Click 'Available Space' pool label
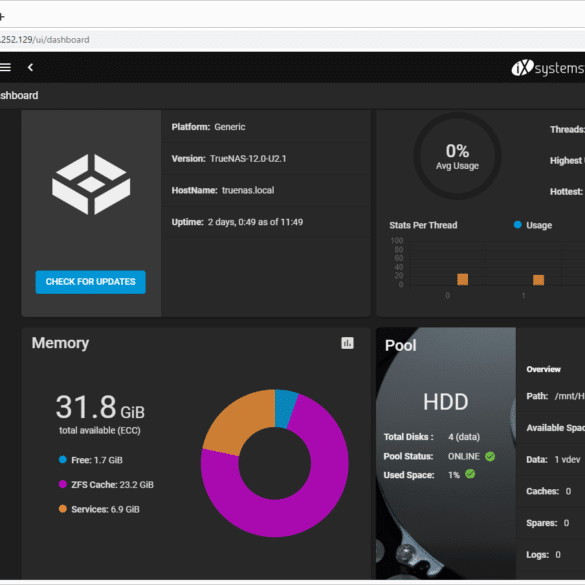 pos(556,428)
